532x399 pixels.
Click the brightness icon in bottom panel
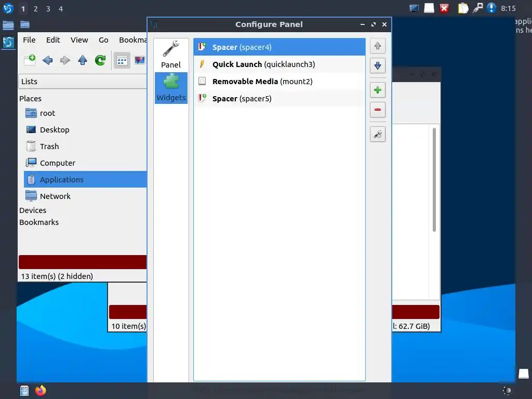pos(507,391)
